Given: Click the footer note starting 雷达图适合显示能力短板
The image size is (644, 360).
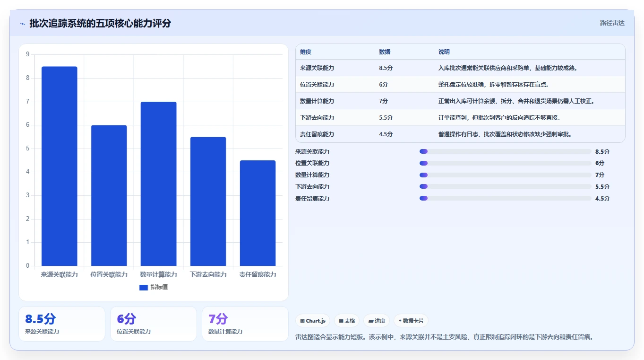Looking at the screenshot, I should (444, 337).
